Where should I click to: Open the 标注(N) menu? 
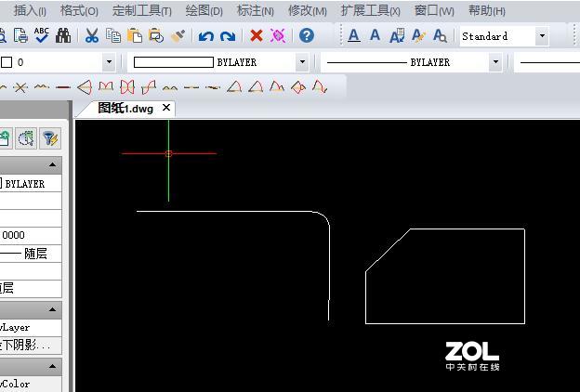pyautogui.click(x=256, y=11)
